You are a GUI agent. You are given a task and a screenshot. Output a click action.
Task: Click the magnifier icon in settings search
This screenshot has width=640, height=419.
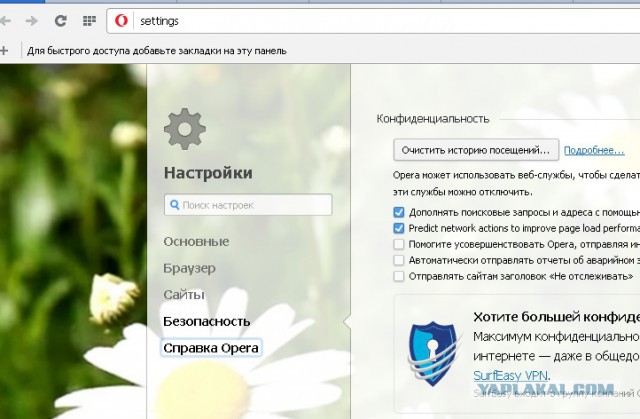point(174,205)
